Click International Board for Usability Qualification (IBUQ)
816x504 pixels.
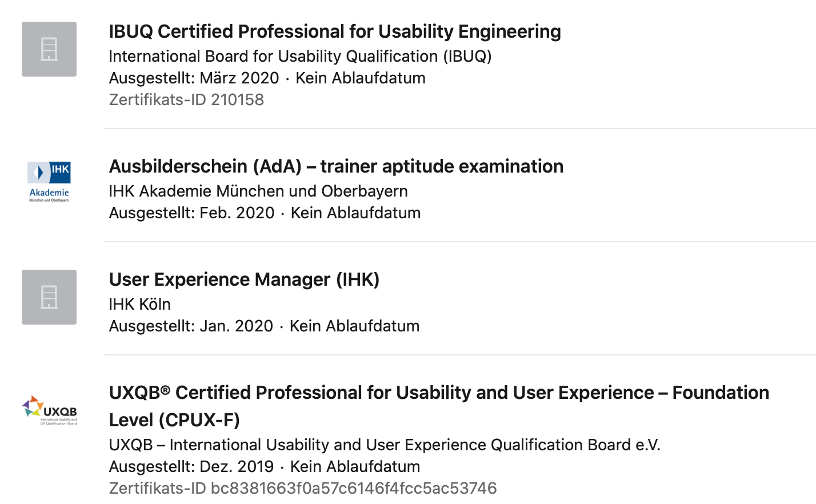coord(300,56)
